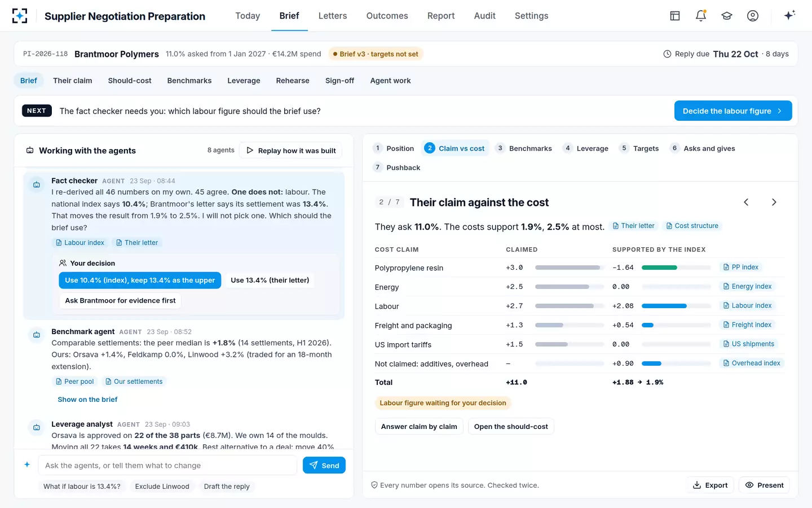Open Cost structure source chip

click(692, 226)
